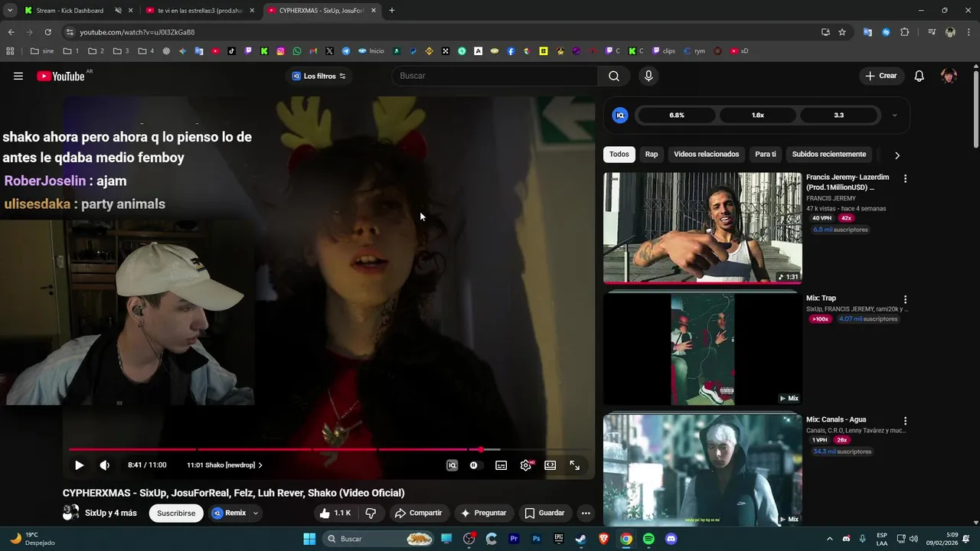Open the YouTube guide hamburger menu

point(18,76)
